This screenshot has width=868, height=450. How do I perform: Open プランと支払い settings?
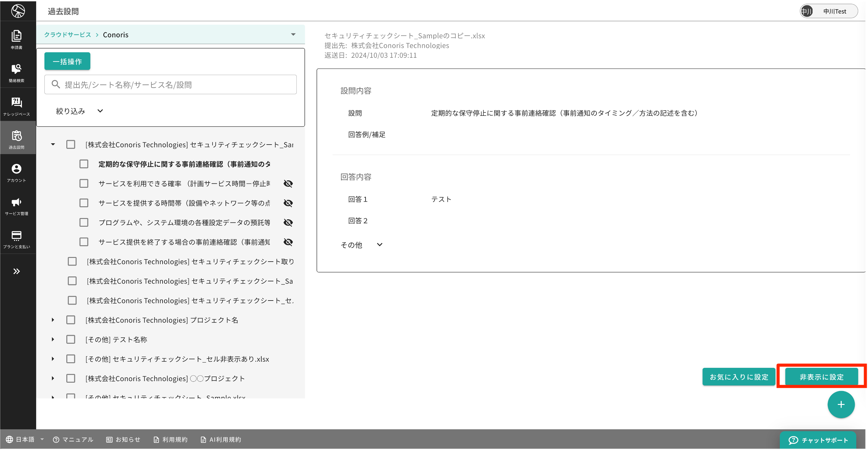[x=17, y=239]
